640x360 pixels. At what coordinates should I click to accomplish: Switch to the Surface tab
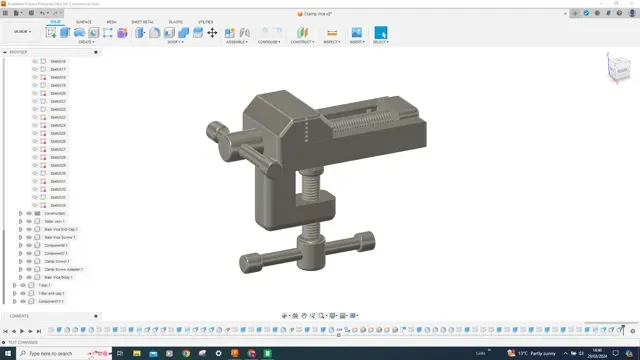click(x=84, y=22)
